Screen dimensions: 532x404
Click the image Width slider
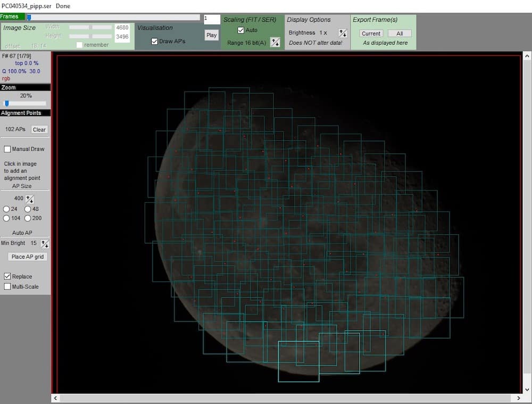click(x=90, y=27)
